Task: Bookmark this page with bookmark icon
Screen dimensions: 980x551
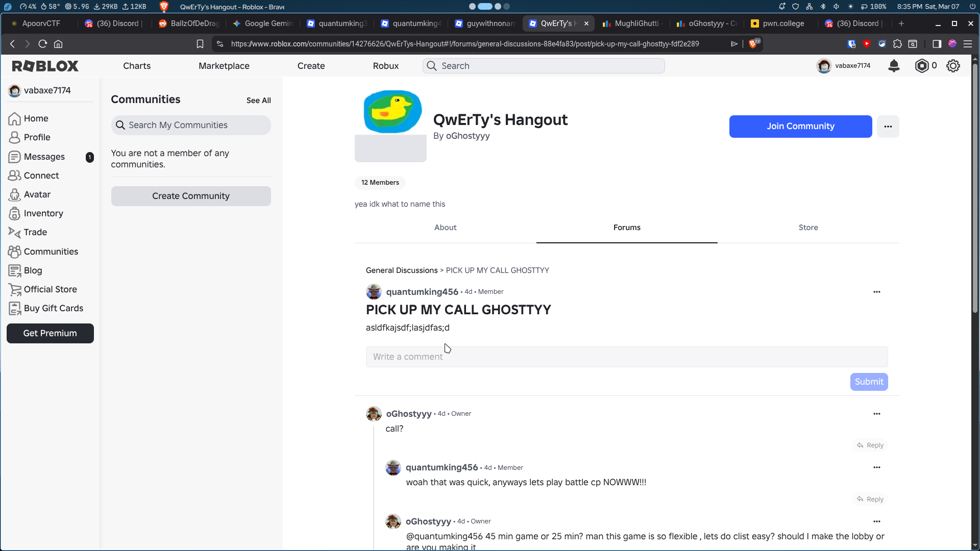Action: tap(200, 44)
